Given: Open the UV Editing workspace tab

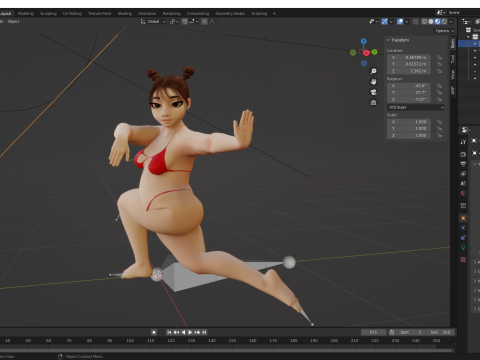Looking at the screenshot, I should tap(72, 14).
